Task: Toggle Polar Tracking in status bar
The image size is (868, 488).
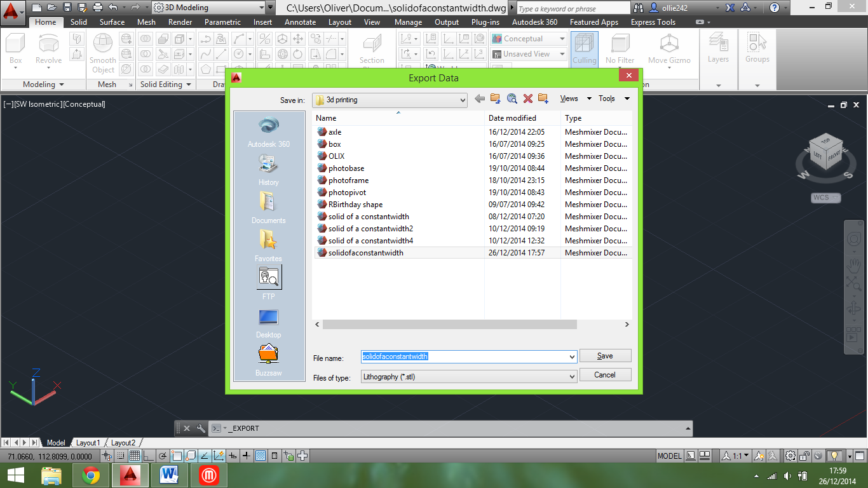Action: pos(163,456)
